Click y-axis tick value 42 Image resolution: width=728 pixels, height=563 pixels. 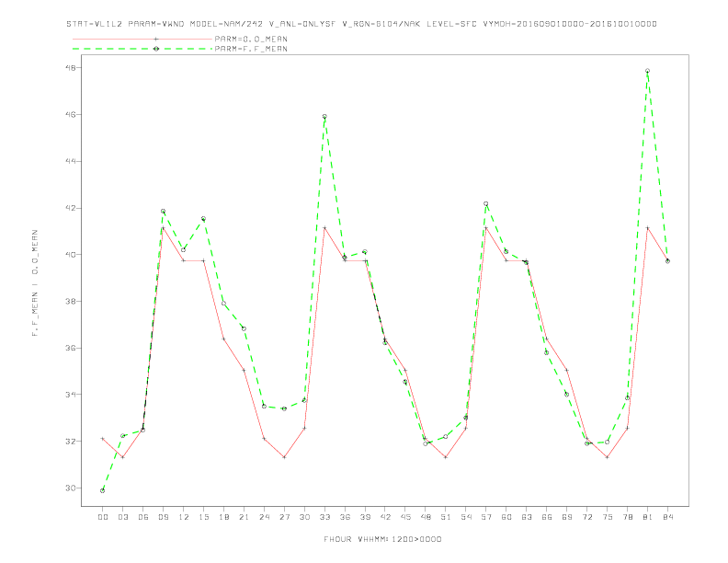(x=71, y=208)
